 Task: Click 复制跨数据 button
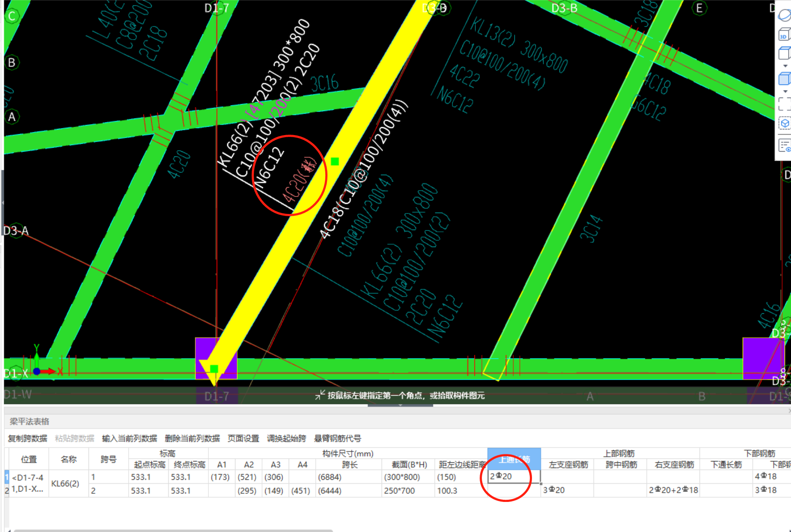[27, 438]
